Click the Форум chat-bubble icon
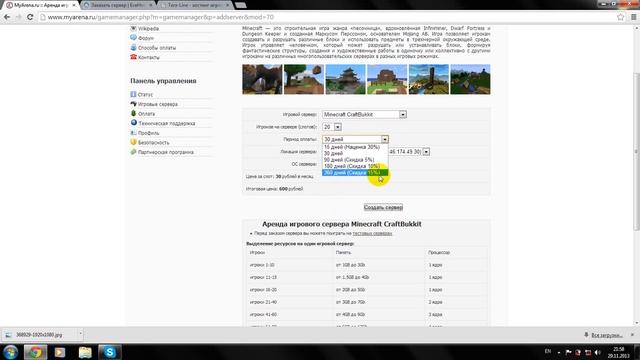 tap(133, 38)
